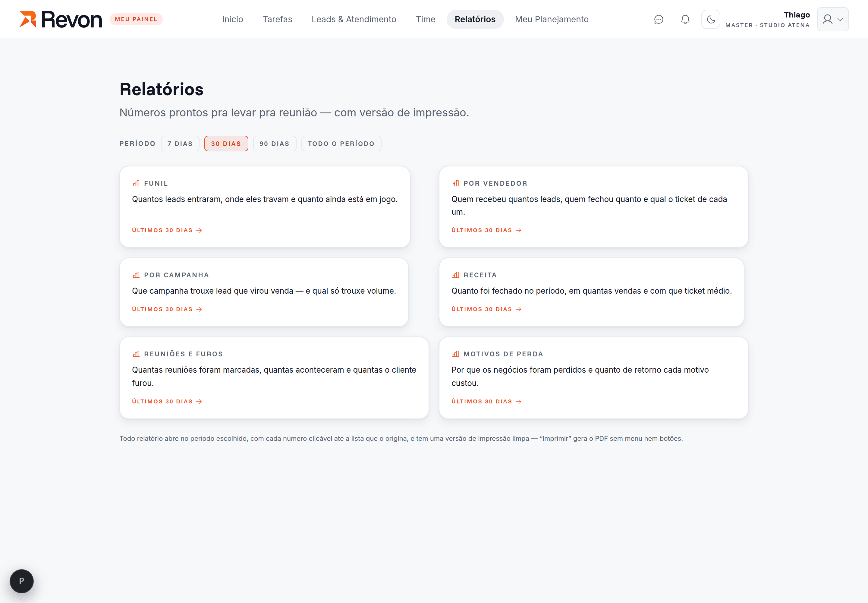868x603 pixels.
Task: Open the notifications bell
Action: point(685,19)
